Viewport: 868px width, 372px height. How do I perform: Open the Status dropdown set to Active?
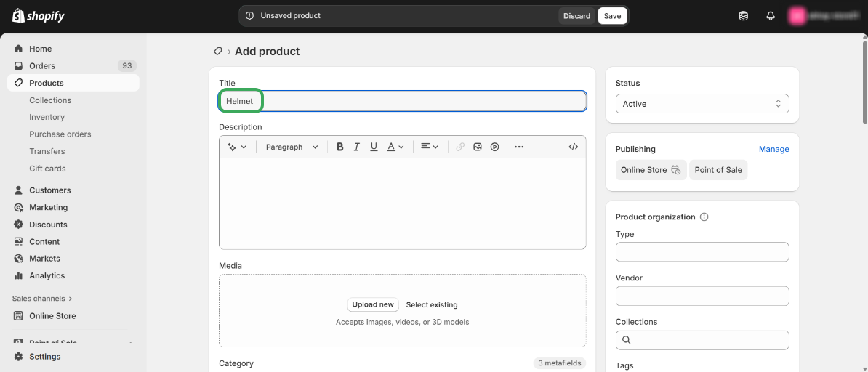click(x=702, y=104)
